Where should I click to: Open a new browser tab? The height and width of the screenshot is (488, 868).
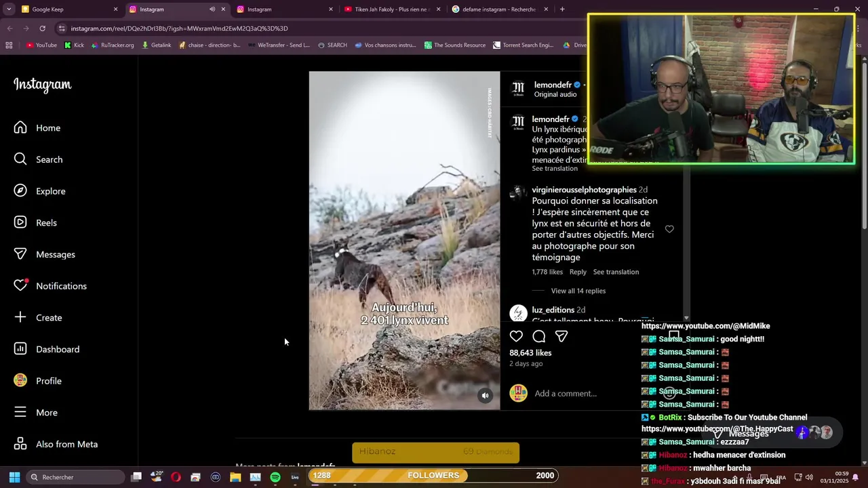point(562,9)
